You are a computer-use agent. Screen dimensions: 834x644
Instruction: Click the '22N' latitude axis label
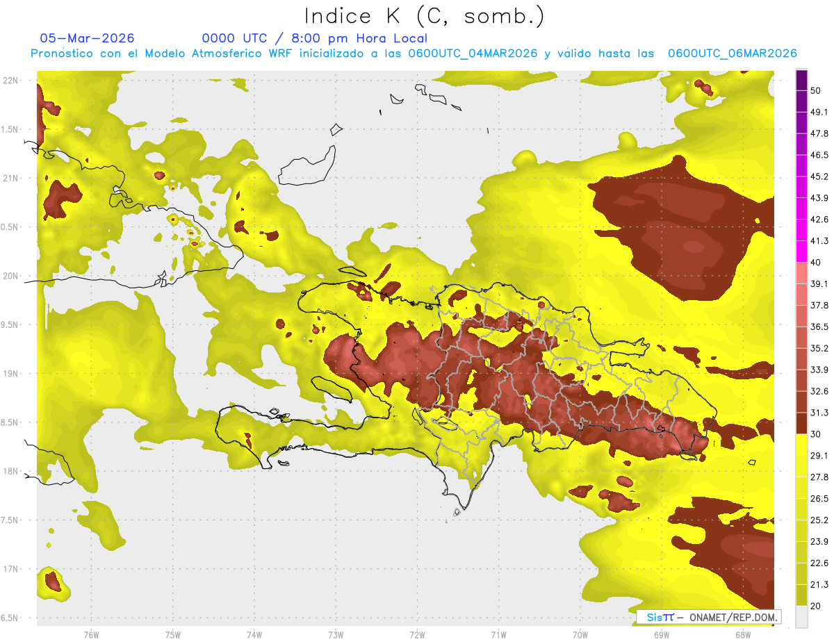(x=10, y=80)
